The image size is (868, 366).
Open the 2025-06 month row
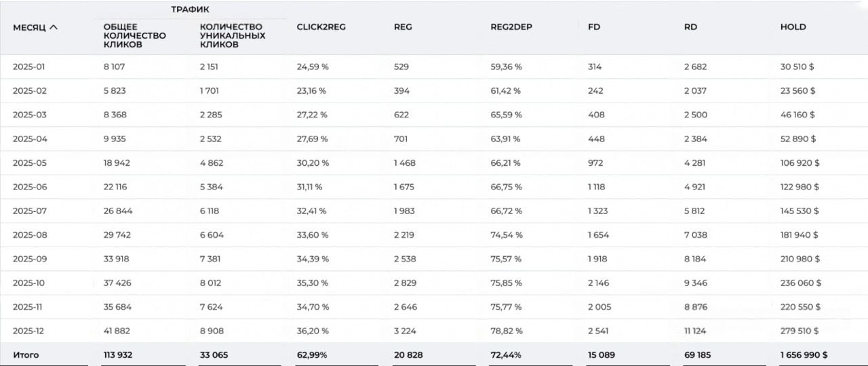pos(30,187)
